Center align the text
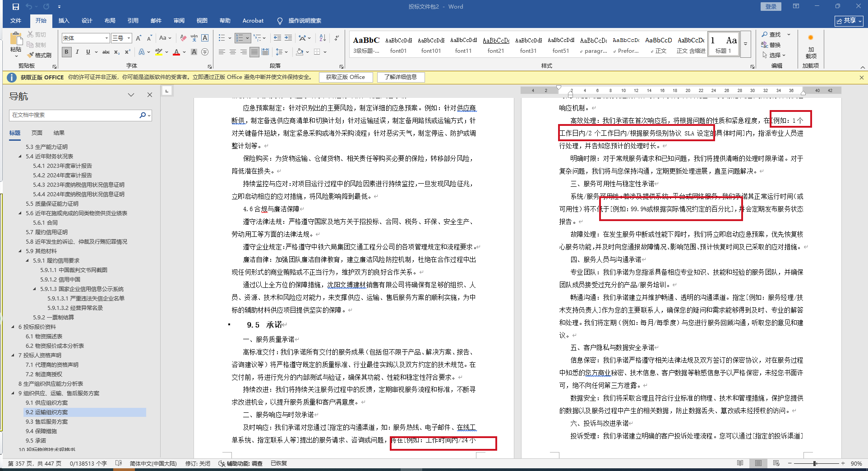The image size is (868, 471). point(233,52)
